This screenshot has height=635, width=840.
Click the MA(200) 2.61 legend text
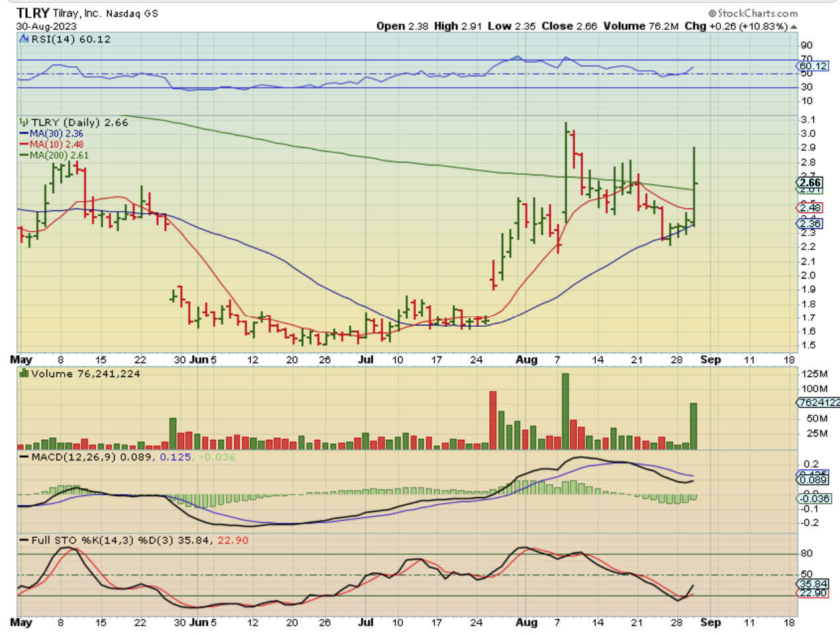coord(59,155)
